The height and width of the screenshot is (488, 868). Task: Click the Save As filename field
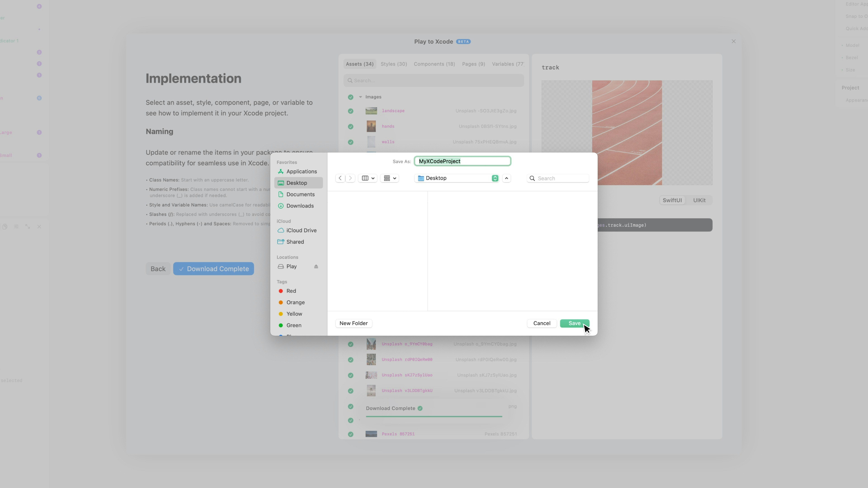pyautogui.click(x=462, y=161)
